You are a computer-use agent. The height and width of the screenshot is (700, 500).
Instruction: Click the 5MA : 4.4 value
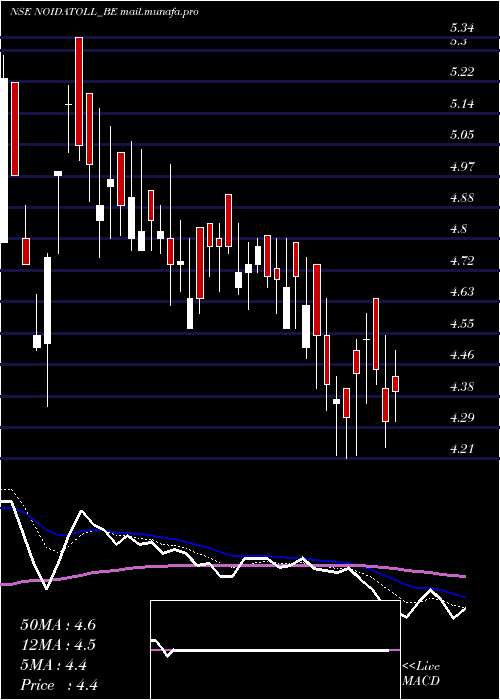pyautogui.click(x=54, y=665)
